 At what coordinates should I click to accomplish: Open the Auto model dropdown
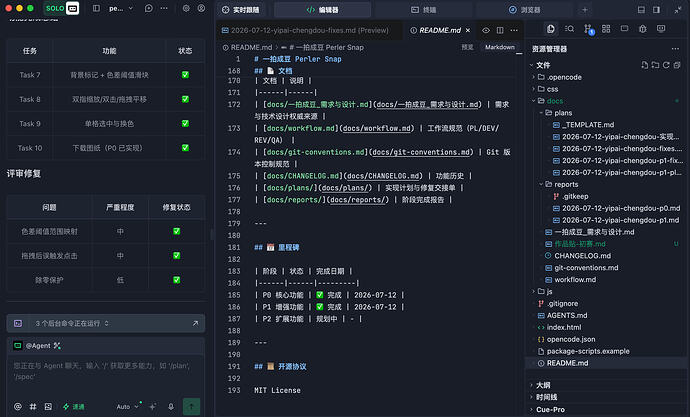coord(127,406)
